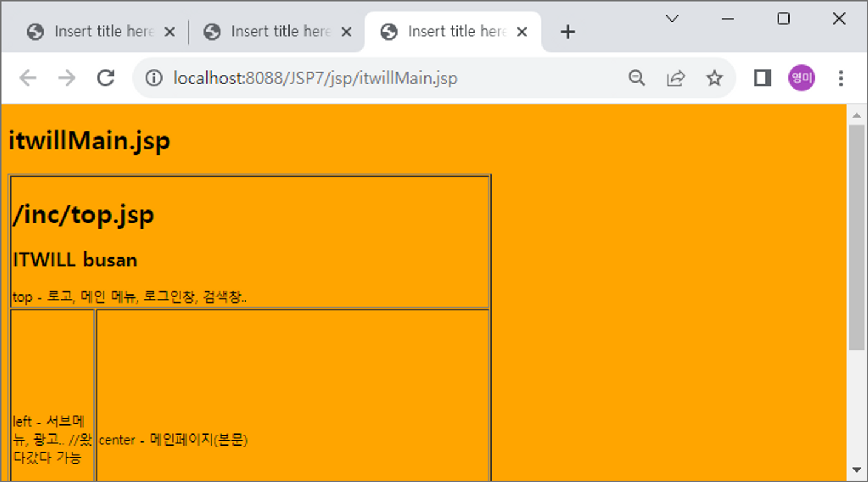Open the Chrome three-dot menu

841,78
